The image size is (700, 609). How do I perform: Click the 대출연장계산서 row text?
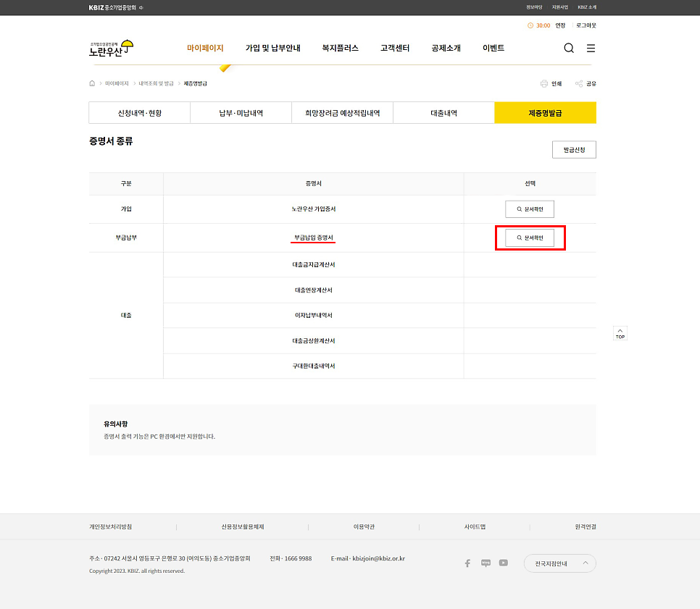click(313, 290)
